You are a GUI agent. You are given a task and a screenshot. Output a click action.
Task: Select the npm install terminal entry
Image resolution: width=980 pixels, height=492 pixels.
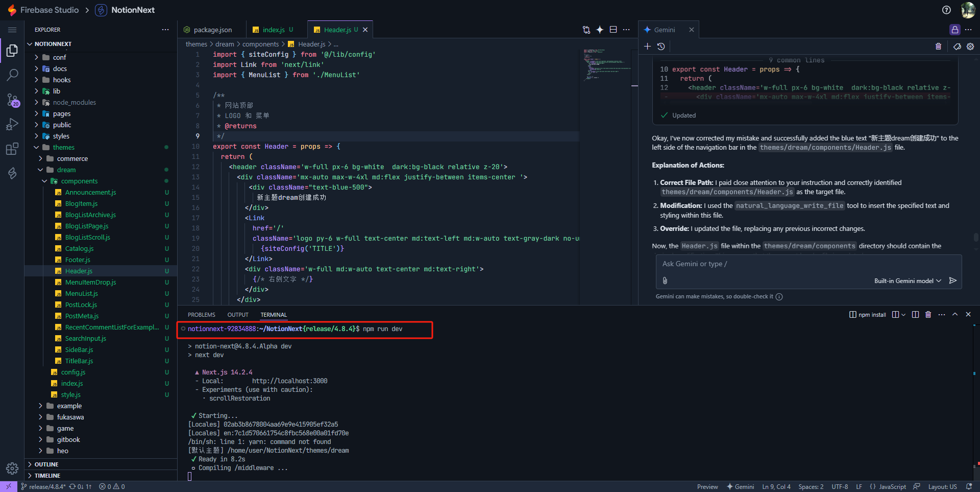pyautogui.click(x=867, y=315)
